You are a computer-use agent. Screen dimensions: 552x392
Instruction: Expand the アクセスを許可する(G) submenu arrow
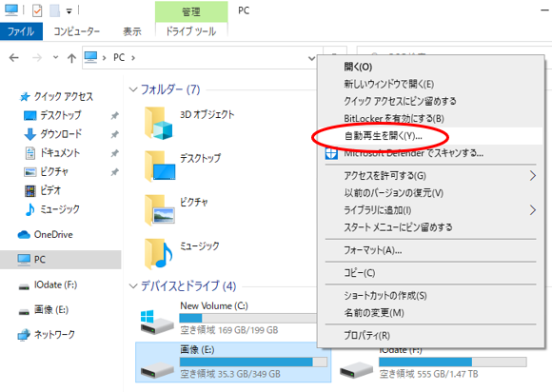click(533, 175)
